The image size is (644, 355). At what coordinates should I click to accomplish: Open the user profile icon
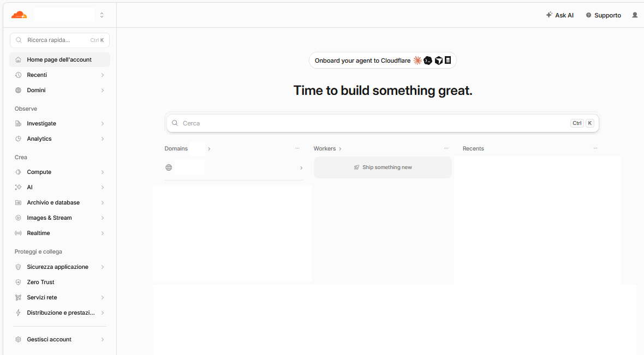click(x=635, y=15)
